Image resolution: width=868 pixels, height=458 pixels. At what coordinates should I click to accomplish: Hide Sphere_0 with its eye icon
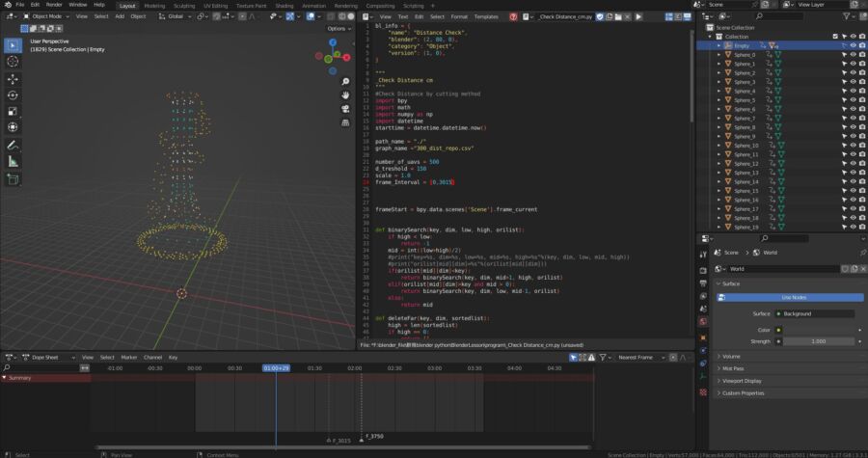854,55
